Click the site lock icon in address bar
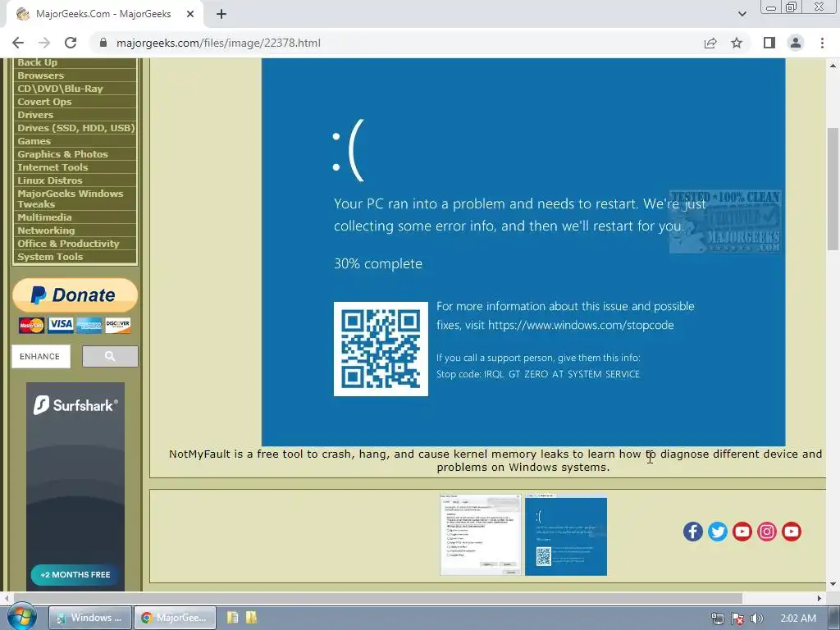 (103, 43)
